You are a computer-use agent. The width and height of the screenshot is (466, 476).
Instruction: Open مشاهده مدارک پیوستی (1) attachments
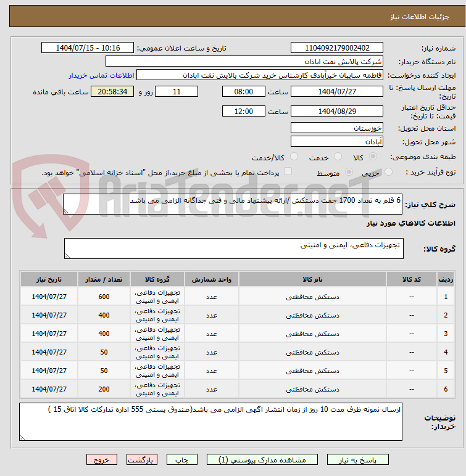click(x=262, y=459)
